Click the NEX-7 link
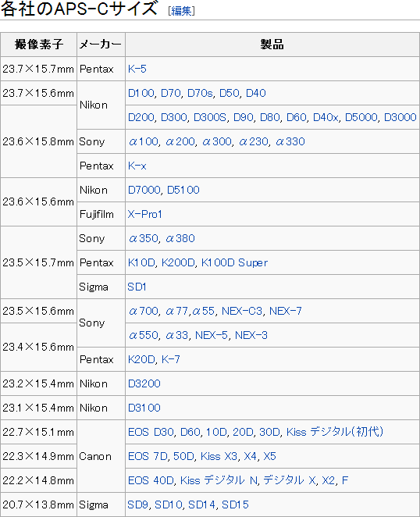 pos(286,311)
